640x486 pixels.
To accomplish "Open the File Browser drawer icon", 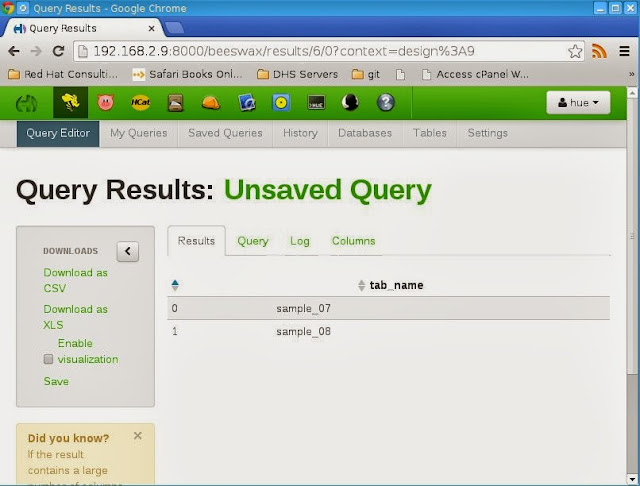I will tap(176, 103).
